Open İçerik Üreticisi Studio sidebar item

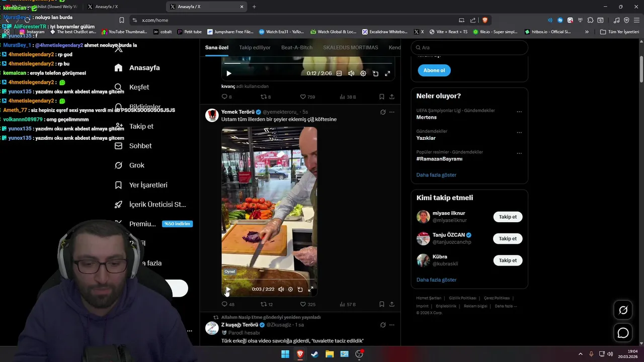click(x=150, y=205)
